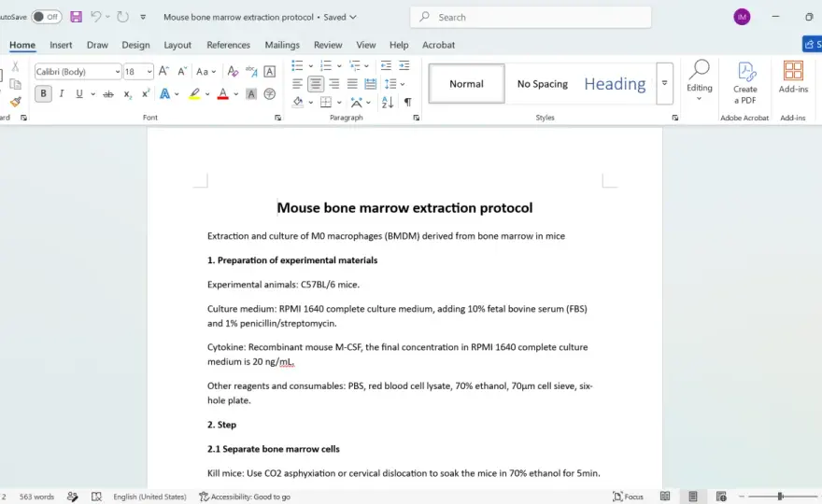Toggle Align Left
The width and height of the screenshot is (822, 504).
pos(297,84)
